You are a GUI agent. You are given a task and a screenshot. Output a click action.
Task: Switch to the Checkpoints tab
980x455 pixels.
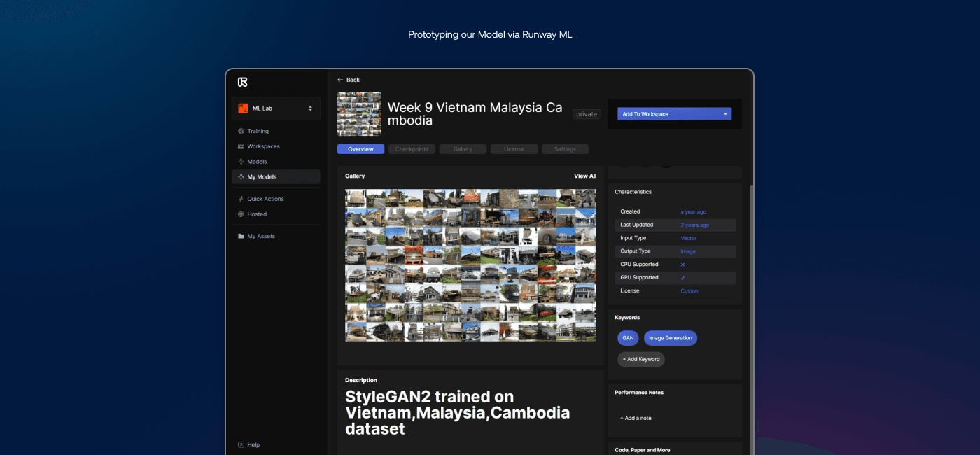click(412, 149)
